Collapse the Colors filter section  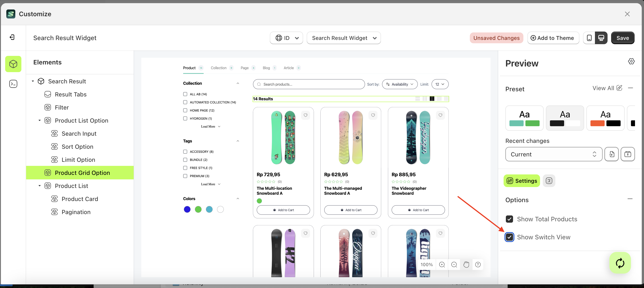(x=238, y=198)
